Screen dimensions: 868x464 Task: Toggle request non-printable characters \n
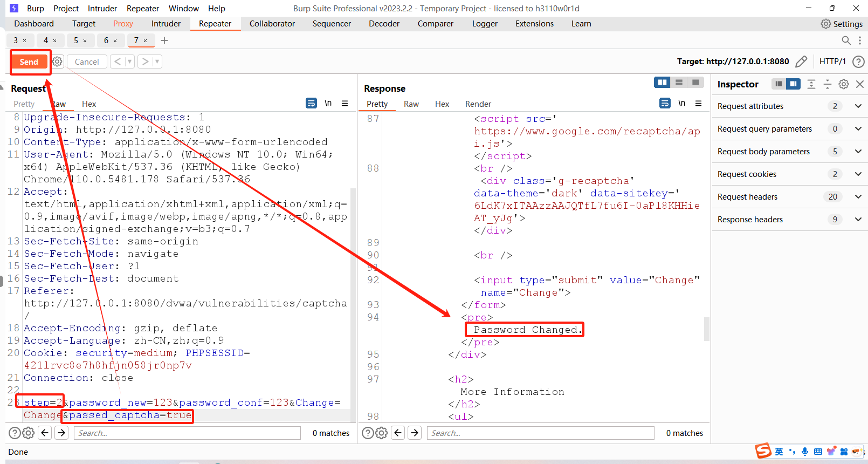tap(328, 103)
